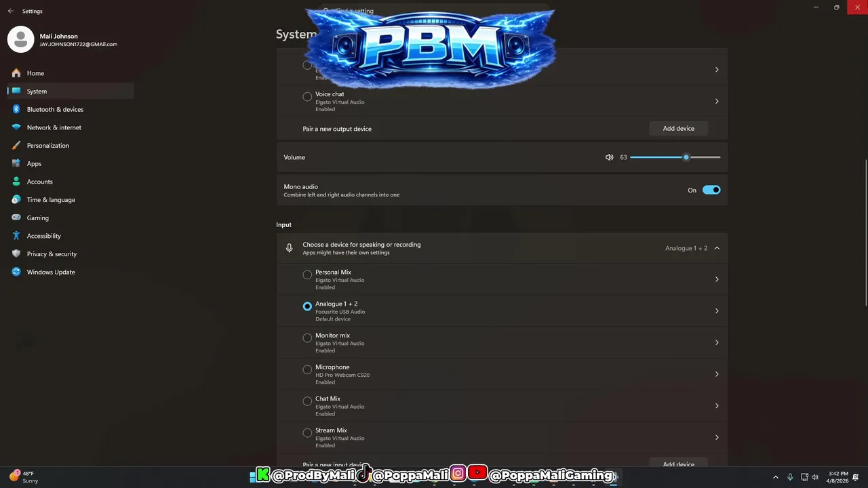Show hidden system tray icons
The image size is (868, 488).
[776, 477]
